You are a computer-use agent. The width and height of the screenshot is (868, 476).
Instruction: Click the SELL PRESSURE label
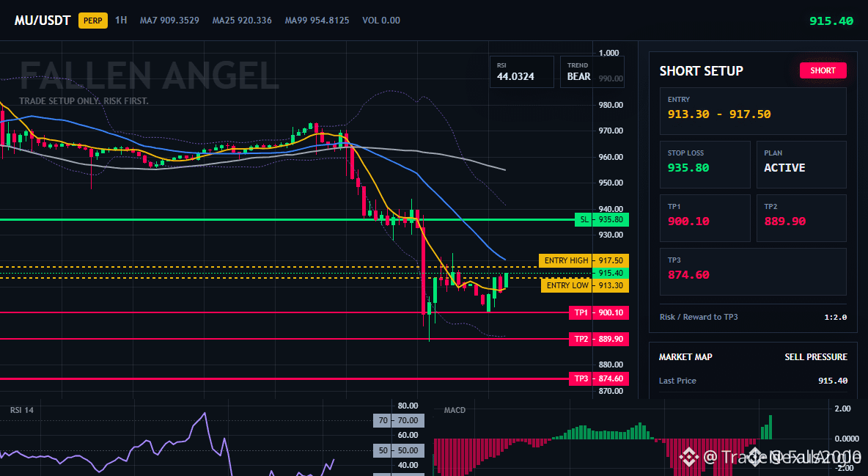coord(816,357)
